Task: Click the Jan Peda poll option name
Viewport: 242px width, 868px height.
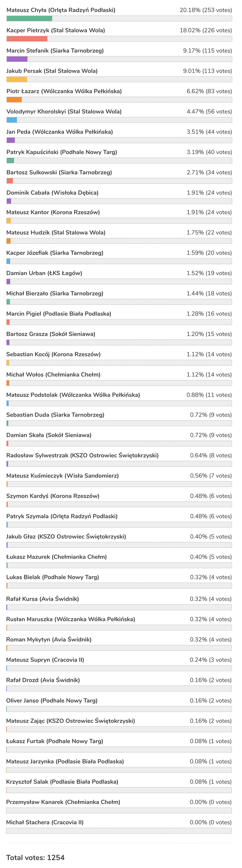Action: (60, 132)
